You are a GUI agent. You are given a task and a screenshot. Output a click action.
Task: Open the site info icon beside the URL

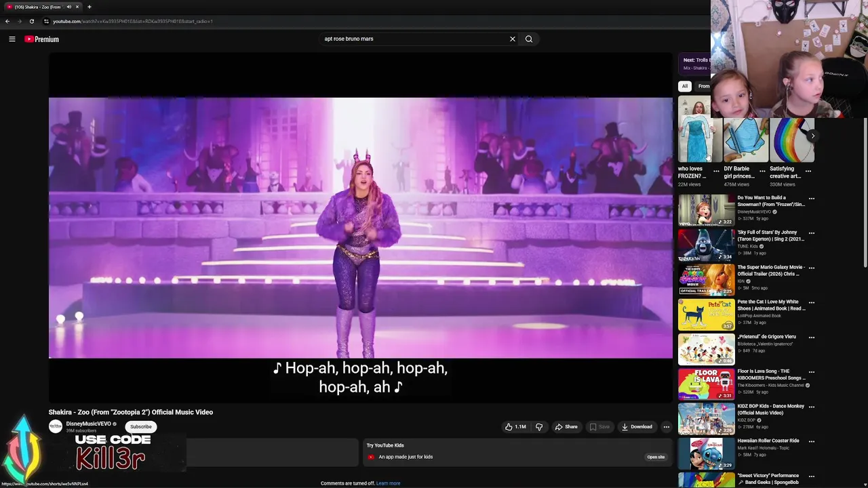pyautogui.click(x=46, y=21)
